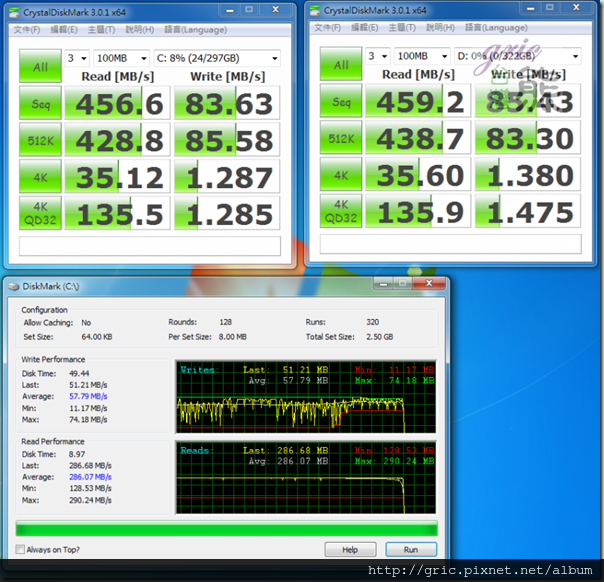Click Seq read value 459.2 in D: window
Viewport: 604px width, 582px height.
tap(418, 101)
